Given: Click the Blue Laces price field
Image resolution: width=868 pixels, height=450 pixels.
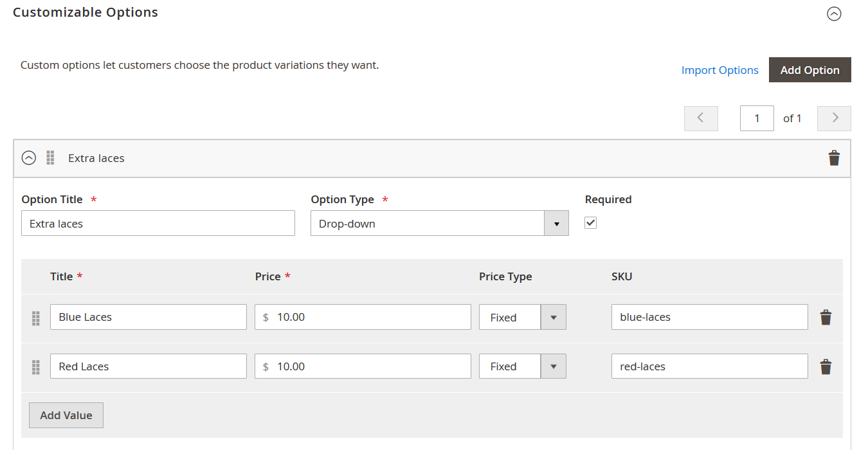Looking at the screenshot, I should 363,317.
